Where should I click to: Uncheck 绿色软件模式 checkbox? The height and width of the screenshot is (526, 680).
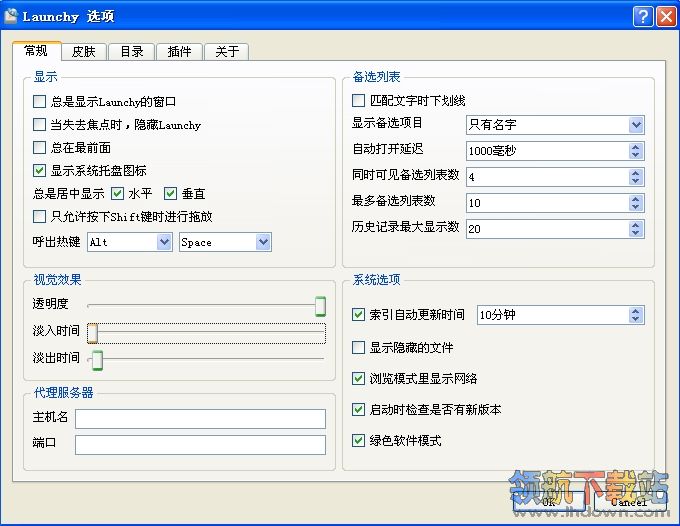pyautogui.click(x=358, y=441)
